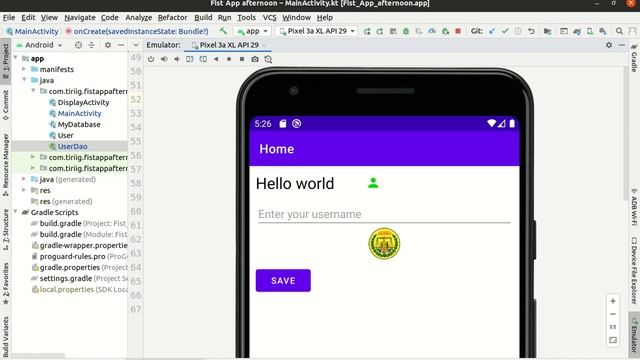This screenshot has height=360, width=640.
Task: Click the round yellow-green logo image
Action: (x=384, y=243)
